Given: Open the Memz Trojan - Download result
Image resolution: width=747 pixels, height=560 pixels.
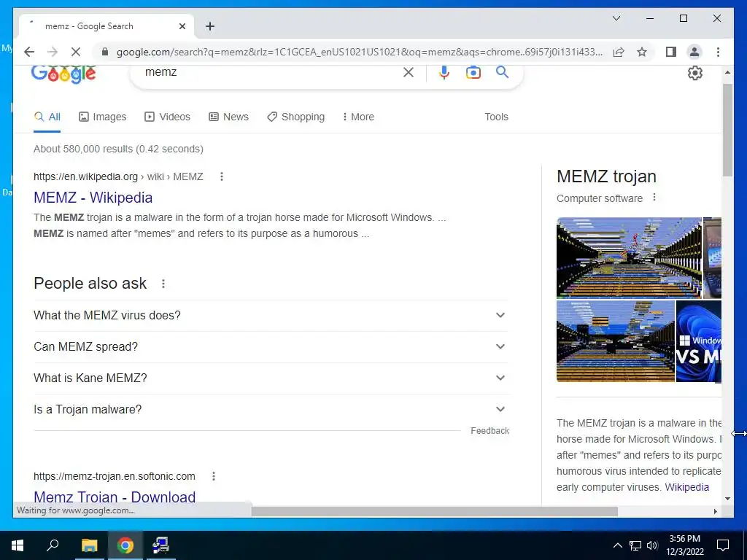Looking at the screenshot, I should [115, 497].
